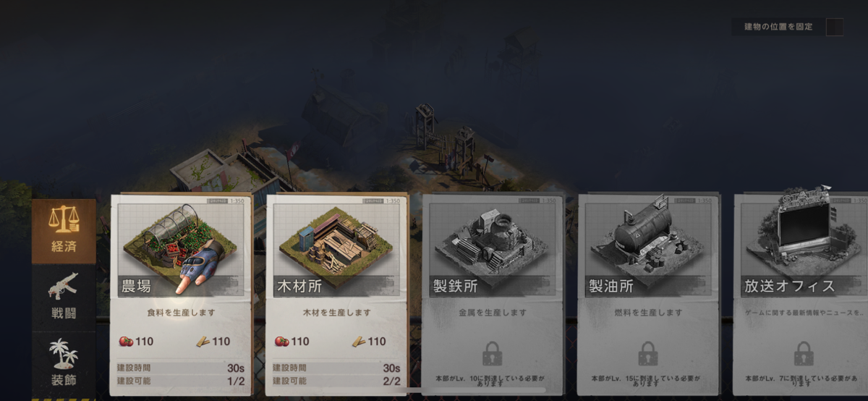The width and height of the screenshot is (868, 401).
Task: Click the 木材所 title label
Action: coord(300,286)
